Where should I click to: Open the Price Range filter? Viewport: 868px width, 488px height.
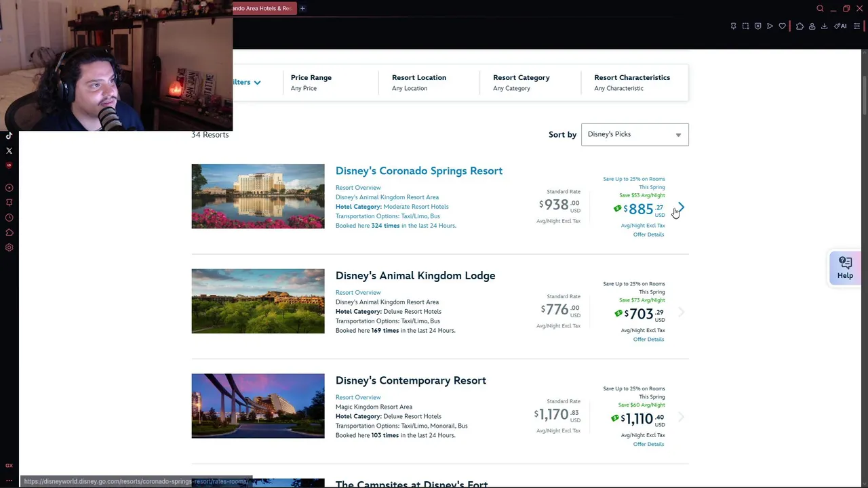[311, 82]
